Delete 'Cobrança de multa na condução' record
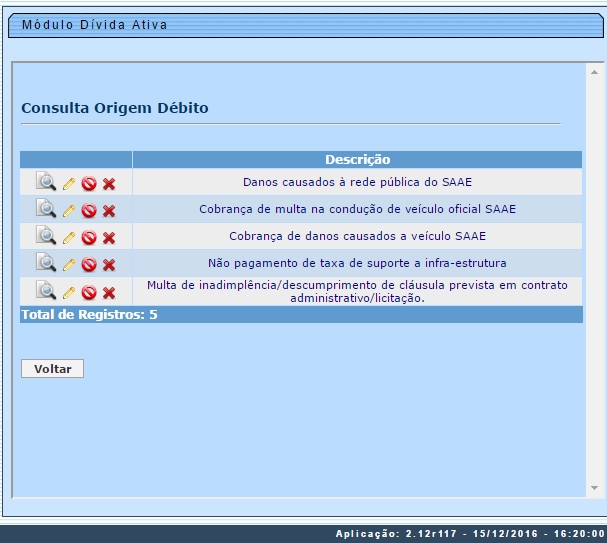Viewport: 607px width, 544px height. point(109,211)
